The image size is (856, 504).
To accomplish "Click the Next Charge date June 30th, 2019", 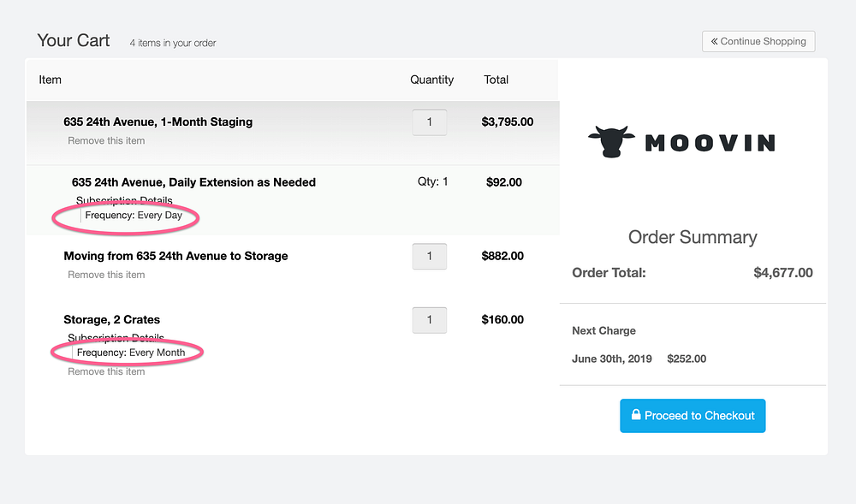I will (x=612, y=359).
